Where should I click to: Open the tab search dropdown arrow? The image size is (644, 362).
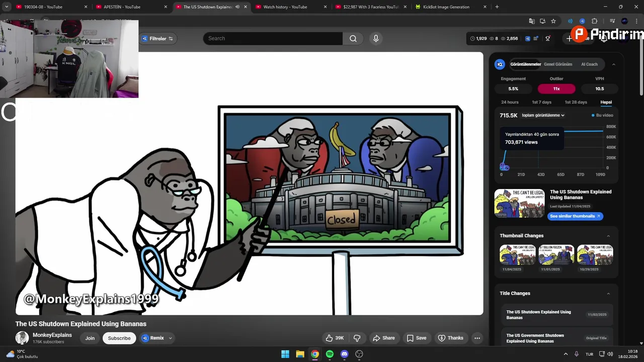click(7, 7)
